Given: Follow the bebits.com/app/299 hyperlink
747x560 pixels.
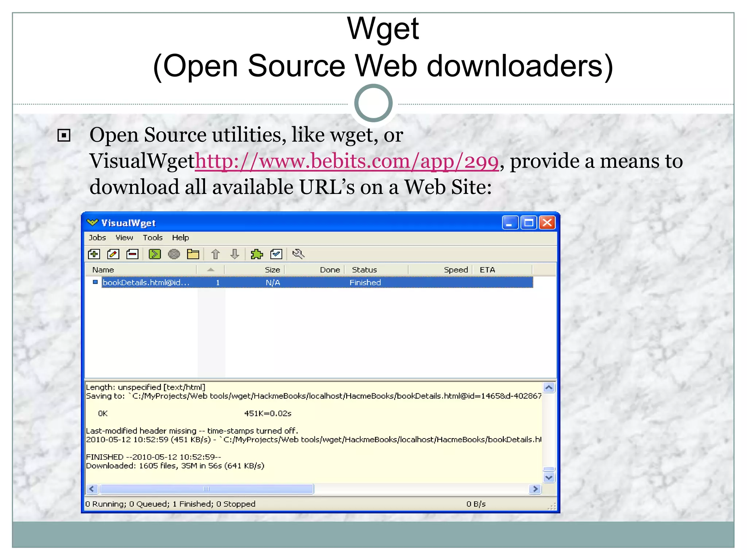Looking at the screenshot, I should (347, 161).
